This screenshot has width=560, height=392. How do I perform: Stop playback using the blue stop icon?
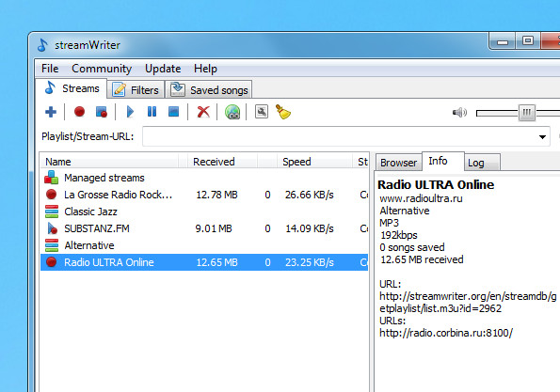[173, 112]
